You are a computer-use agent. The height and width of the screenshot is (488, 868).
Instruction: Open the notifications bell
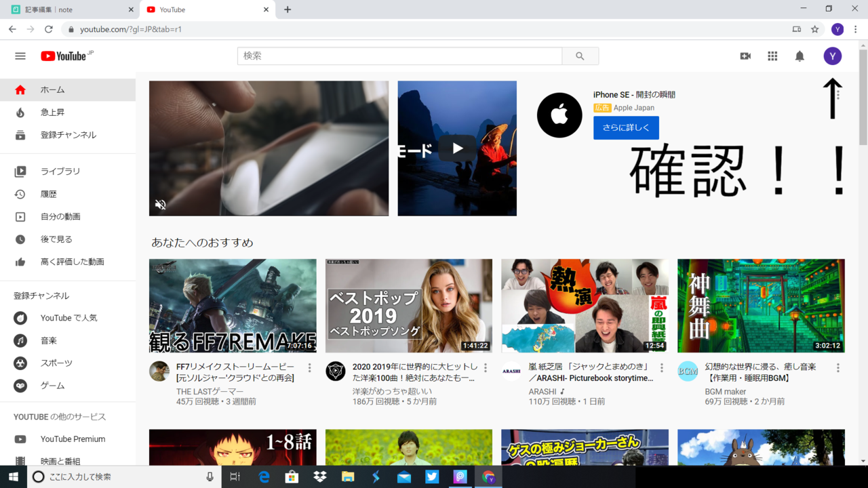(x=800, y=56)
